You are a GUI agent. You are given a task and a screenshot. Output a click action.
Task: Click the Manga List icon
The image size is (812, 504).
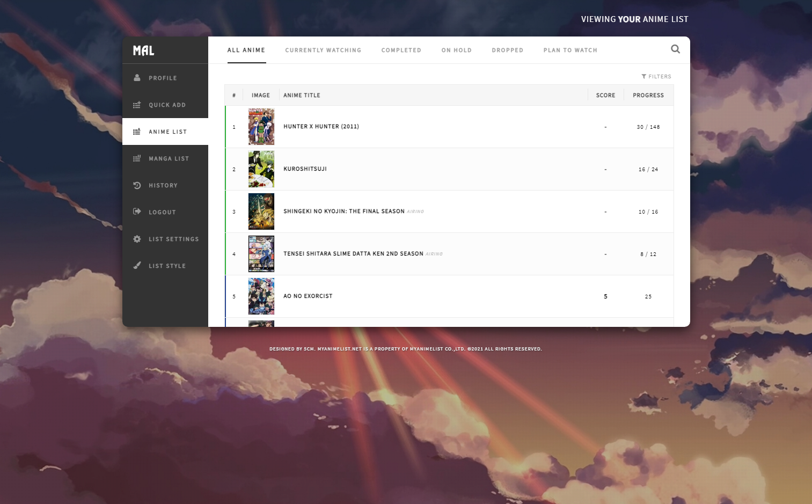point(137,158)
